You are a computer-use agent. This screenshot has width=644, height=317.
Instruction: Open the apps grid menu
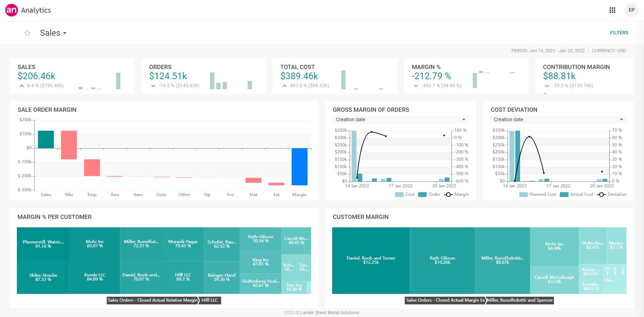click(612, 10)
